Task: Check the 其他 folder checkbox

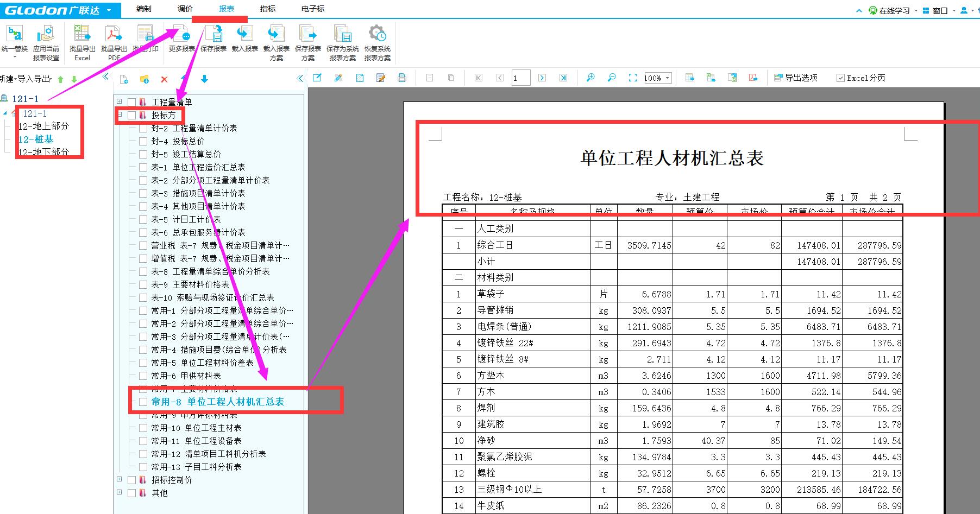Action: (x=131, y=493)
